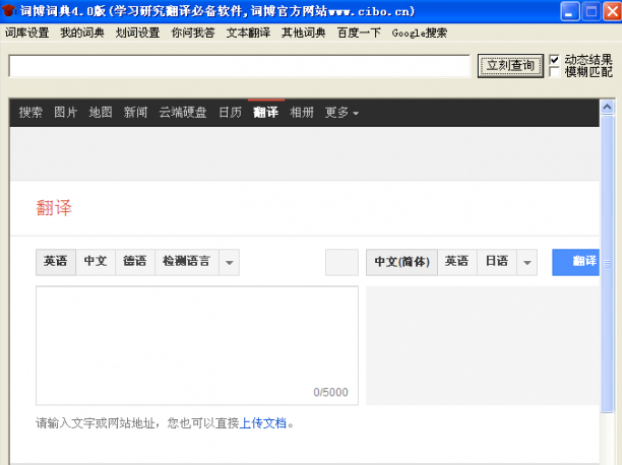622x465 pixels.
Task: Click the scrollbar up arrow
Action: click(607, 107)
